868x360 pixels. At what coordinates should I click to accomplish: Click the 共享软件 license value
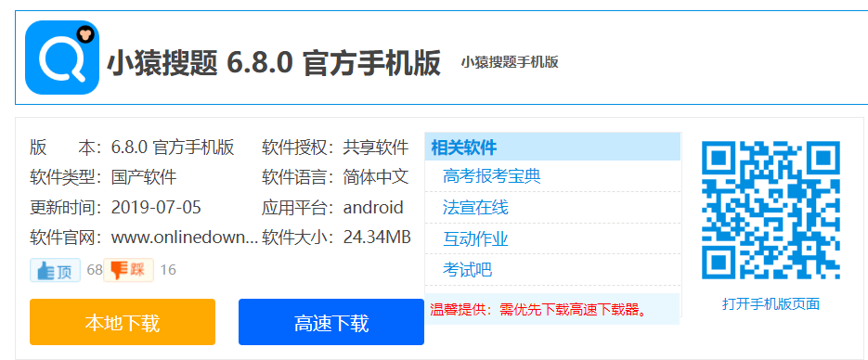(x=376, y=148)
